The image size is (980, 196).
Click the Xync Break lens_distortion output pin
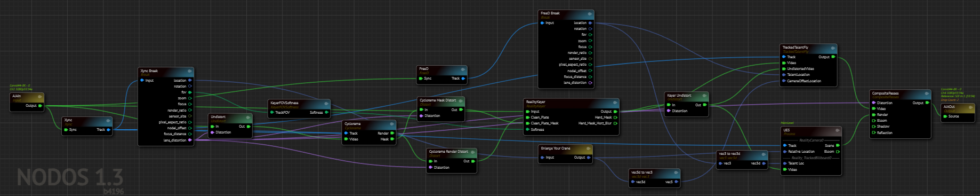pyautogui.click(x=190, y=140)
